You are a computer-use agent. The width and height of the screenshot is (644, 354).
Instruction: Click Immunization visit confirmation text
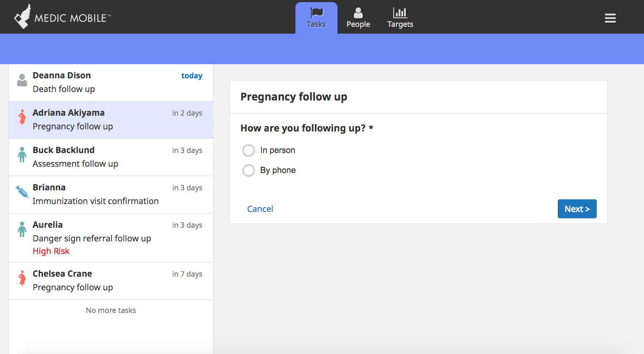[x=96, y=201]
